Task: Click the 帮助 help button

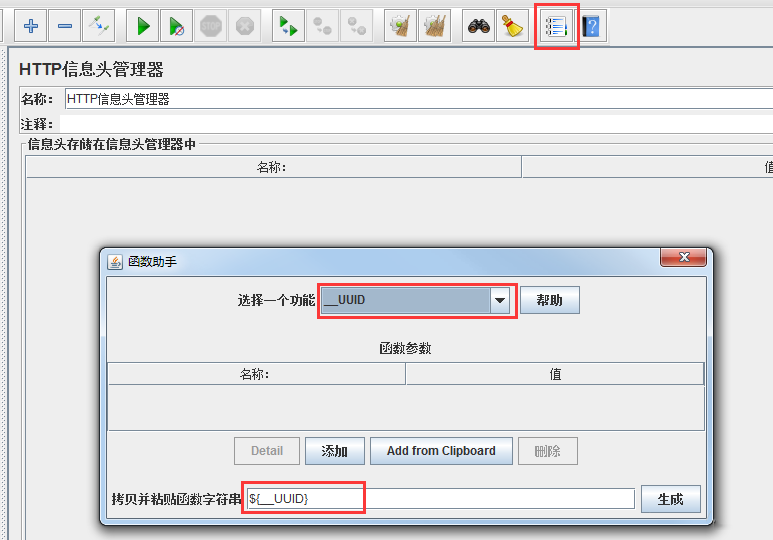Action: click(550, 300)
